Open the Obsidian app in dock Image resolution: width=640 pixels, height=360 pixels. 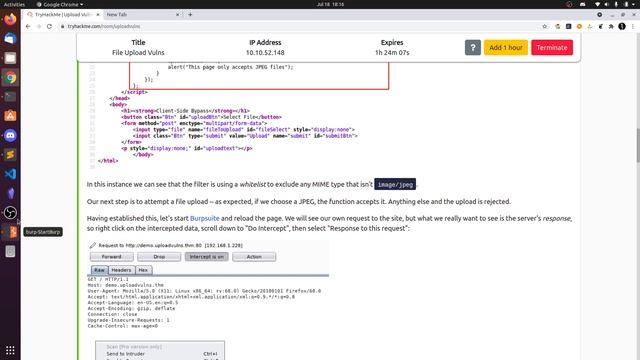[10, 193]
